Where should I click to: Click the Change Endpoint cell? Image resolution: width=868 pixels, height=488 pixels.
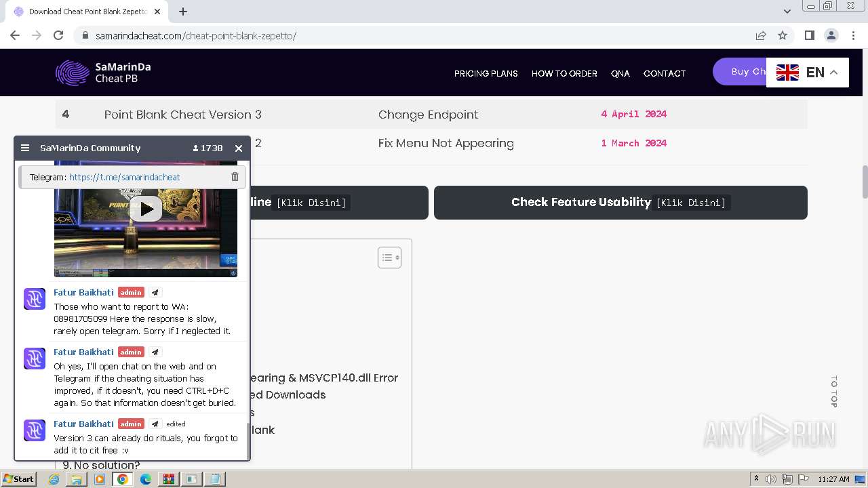coord(429,115)
